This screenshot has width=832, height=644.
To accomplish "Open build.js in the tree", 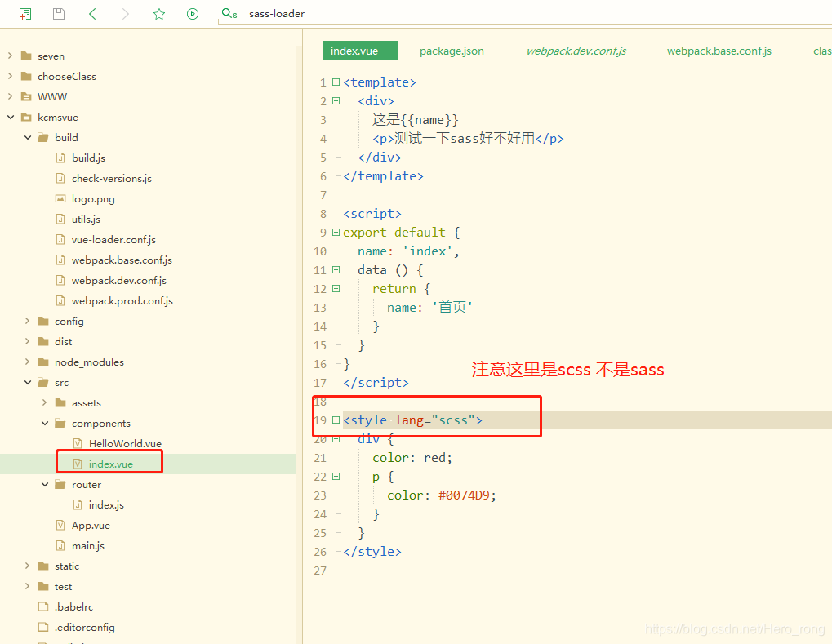I will [x=88, y=158].
